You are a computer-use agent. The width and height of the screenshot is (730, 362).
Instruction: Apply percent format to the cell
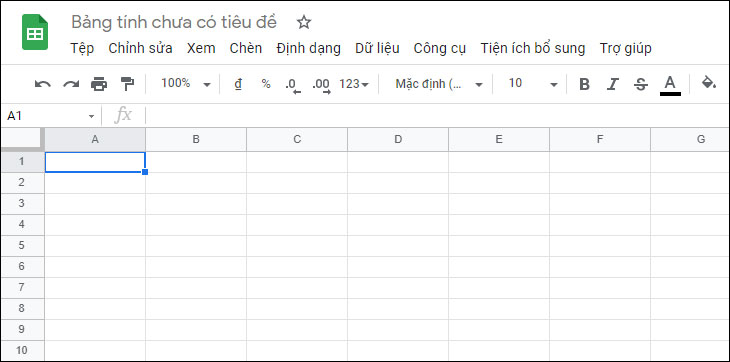(266, 84)
